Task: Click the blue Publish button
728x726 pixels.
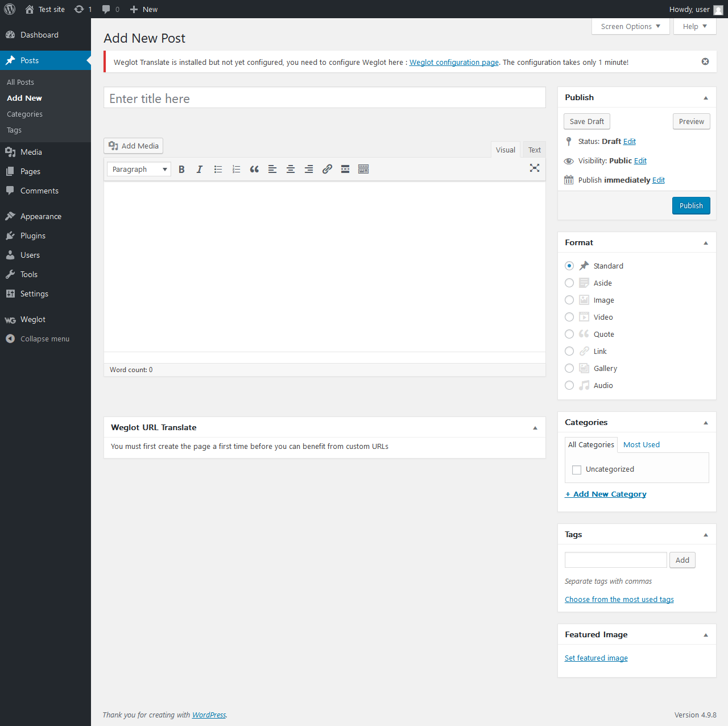Action: tap(691, 205)
